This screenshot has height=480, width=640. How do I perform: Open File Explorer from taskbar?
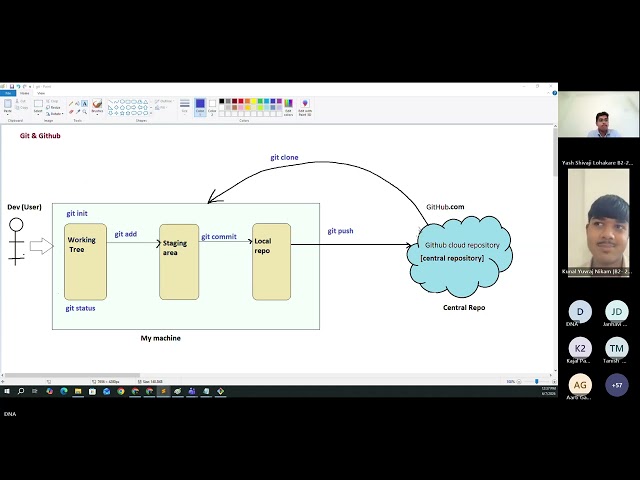[x=78, y=391]
